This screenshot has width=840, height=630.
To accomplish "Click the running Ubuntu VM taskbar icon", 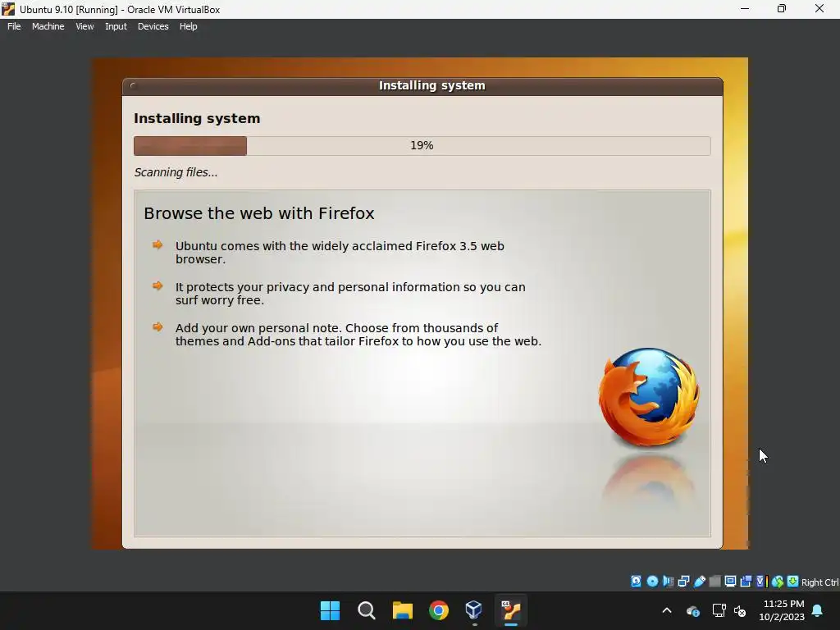I will [x=511, y=610].
